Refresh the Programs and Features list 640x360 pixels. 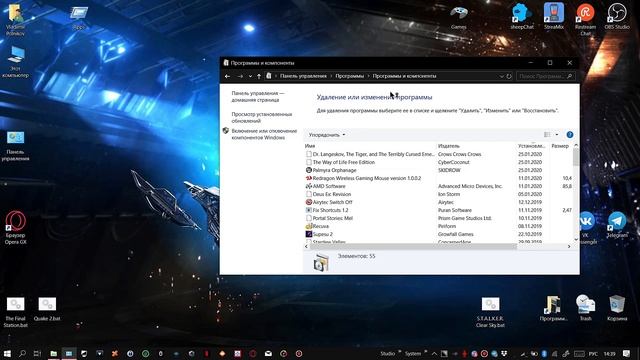[509, 76]
